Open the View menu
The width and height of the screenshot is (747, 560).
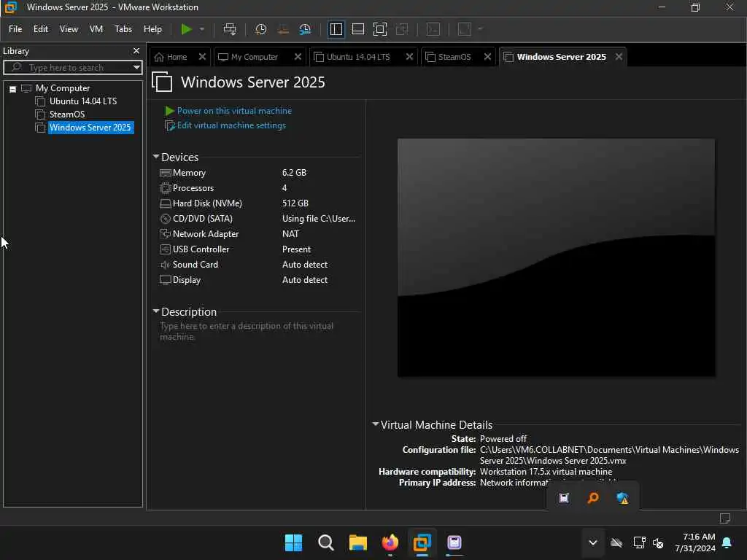tap(69, 29)
